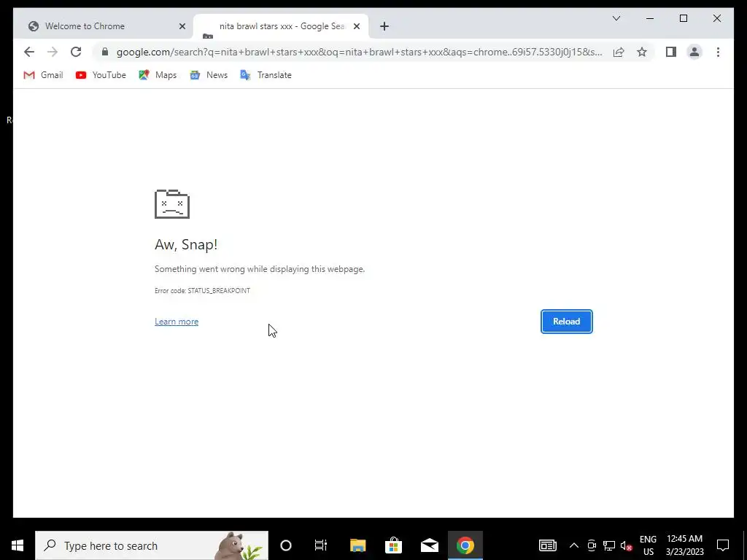Image resolution: width=747 pixels, height=560 pixels.
Task: Click the Aw, Snap! heading
Action: 186,244
